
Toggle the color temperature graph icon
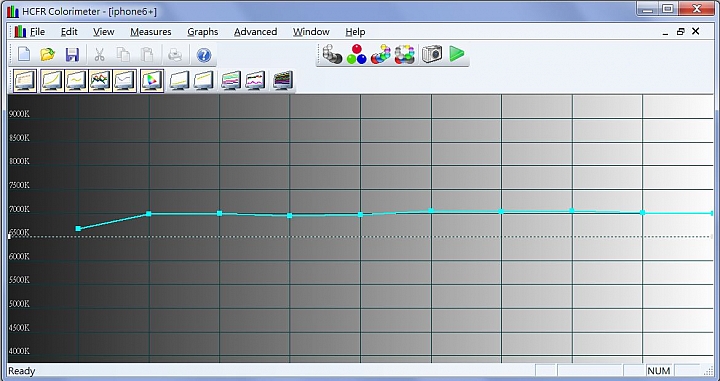[125, 81]
